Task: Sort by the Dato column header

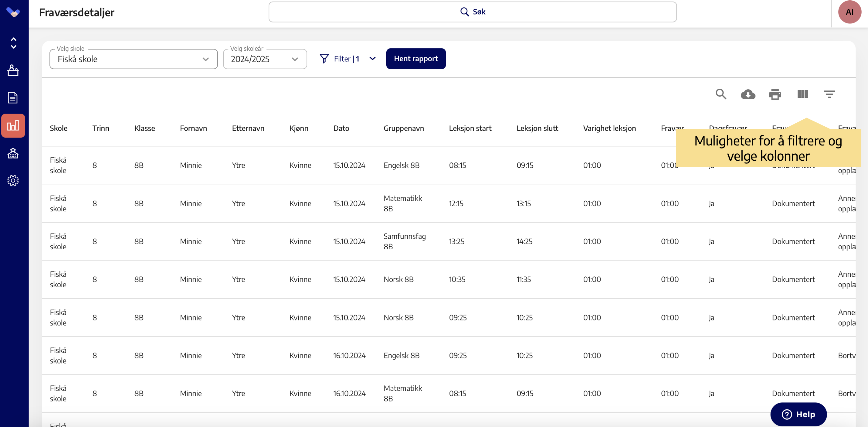Action: click(x=341, y=128)
